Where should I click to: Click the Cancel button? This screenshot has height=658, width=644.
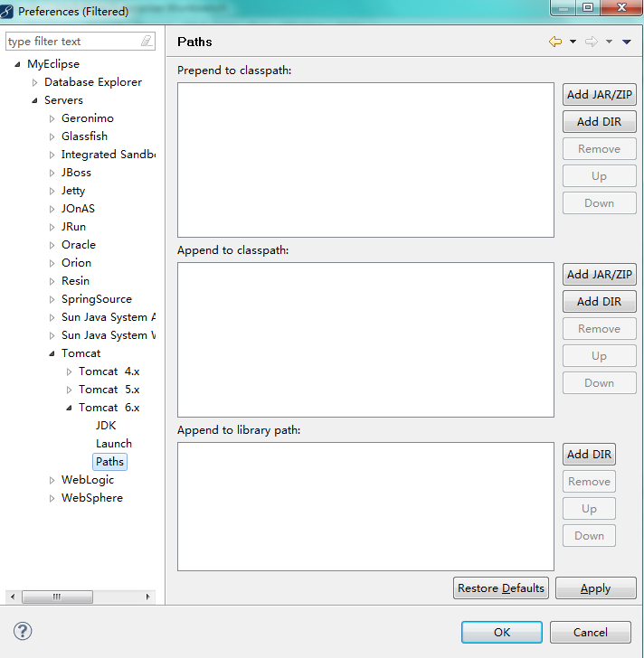point(591,633)
